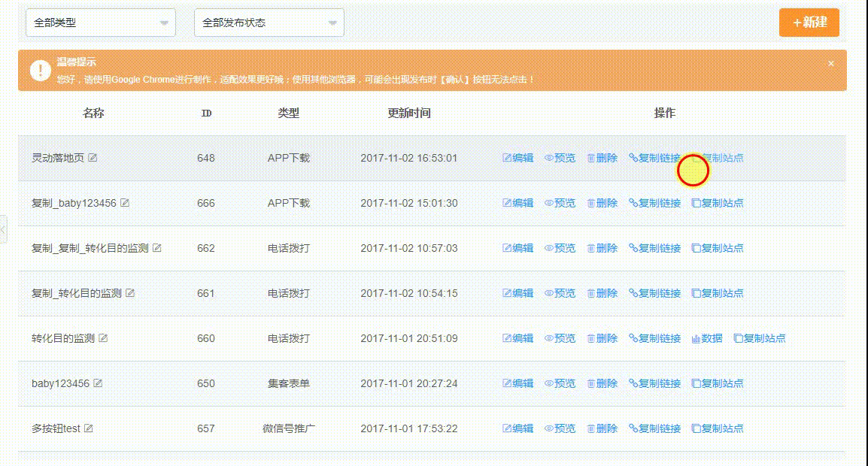Viewport: 868px width, 466px height.
Task: Click the ID column header
Action: [x=206, y=113]
